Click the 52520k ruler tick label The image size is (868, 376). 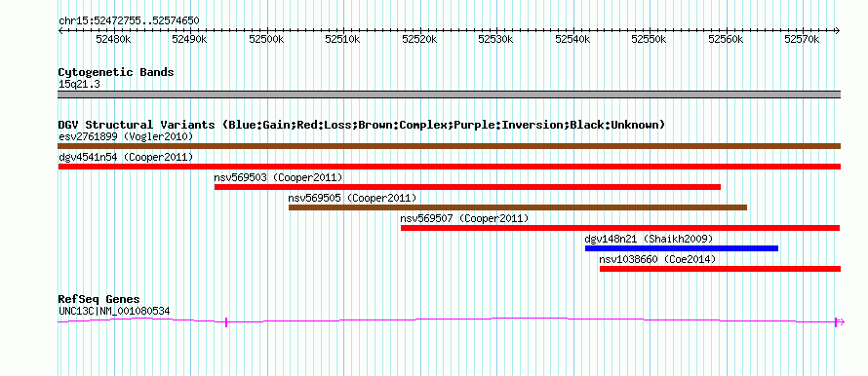[x=419, y=39]
